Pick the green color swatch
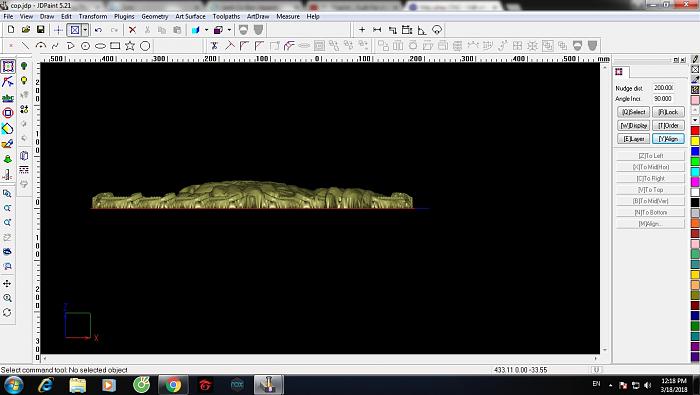This screenshot has width=700, height=395. pos(695,161)
